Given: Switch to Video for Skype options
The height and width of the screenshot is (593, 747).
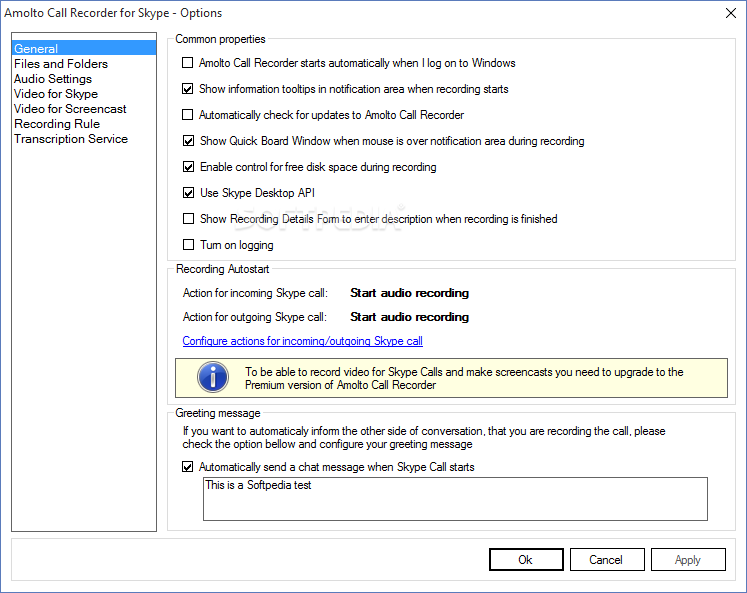Looking at the screenshot, I should coord(56,94).
